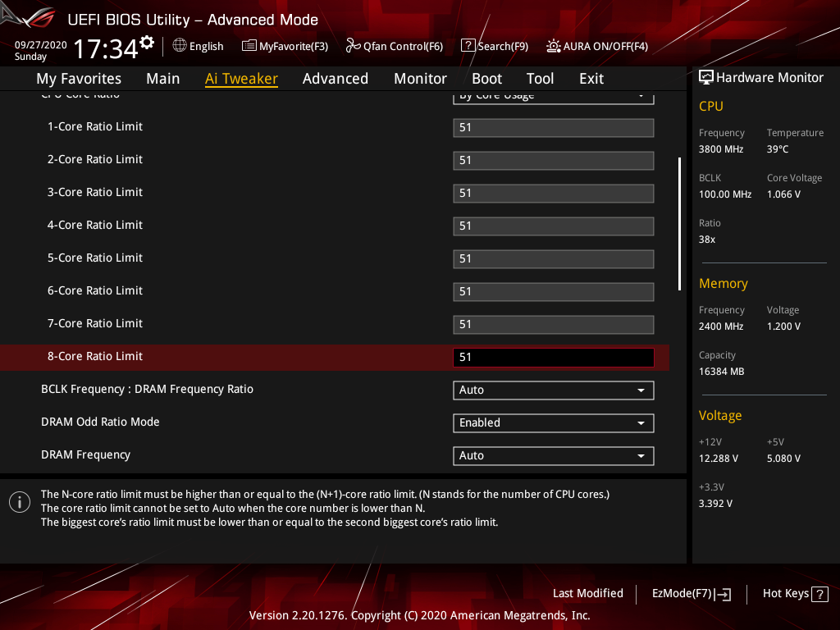This screenshot has width=840, height=630.
Task: Open the clock settings gear icon
Action: [x=147, y=42]
